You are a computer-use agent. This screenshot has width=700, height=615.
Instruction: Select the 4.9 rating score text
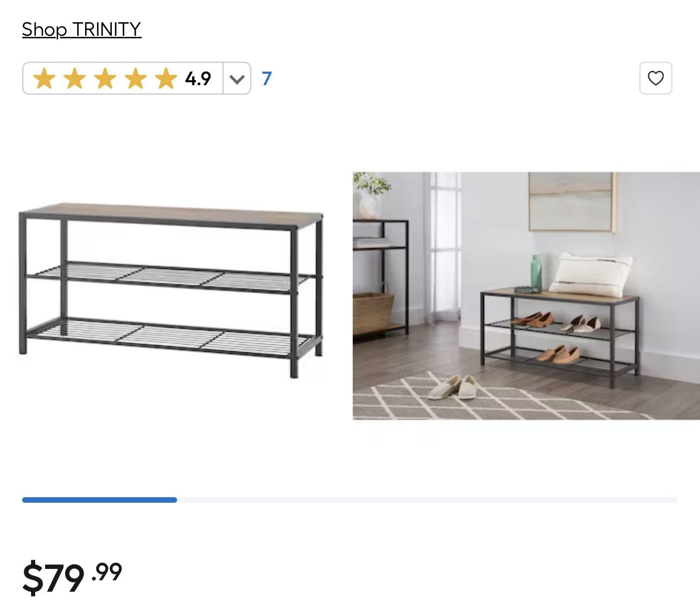pyautogui.click(x=198, y=79)
